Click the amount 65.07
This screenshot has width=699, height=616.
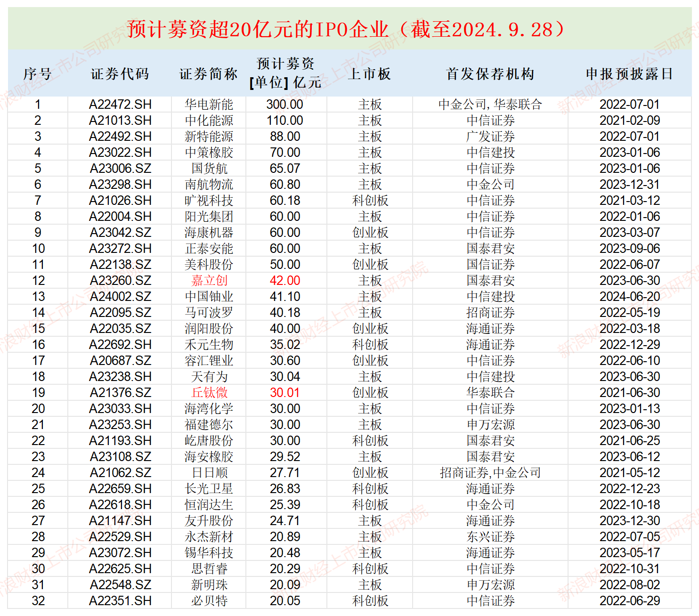tap(285, 169)
